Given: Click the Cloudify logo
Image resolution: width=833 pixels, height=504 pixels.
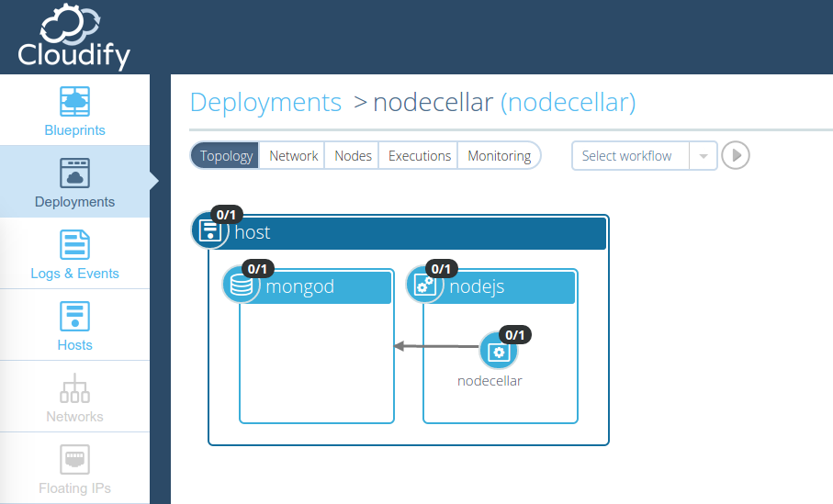Looking at the screenshot, I should (73, 37).
